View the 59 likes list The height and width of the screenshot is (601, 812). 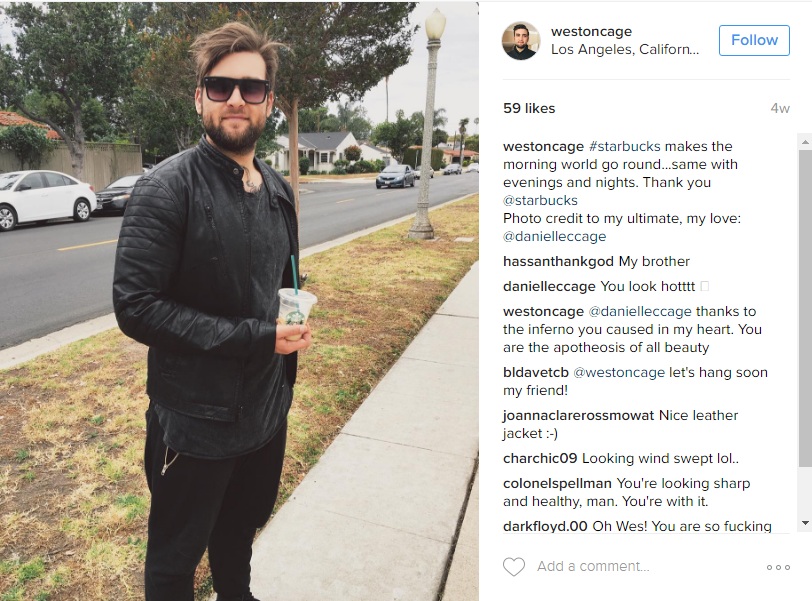coord(529,108)
